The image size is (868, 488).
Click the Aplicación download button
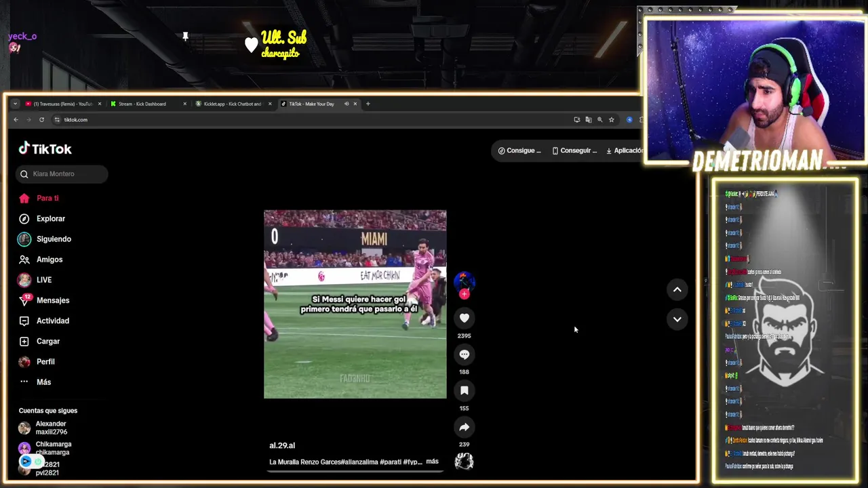623,150
